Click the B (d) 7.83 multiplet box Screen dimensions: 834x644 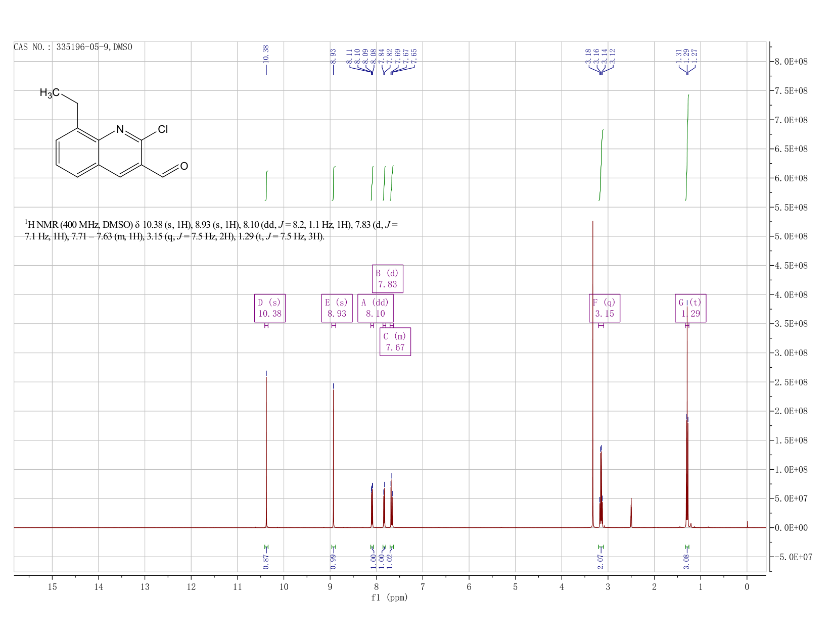(x=388, y=279)
